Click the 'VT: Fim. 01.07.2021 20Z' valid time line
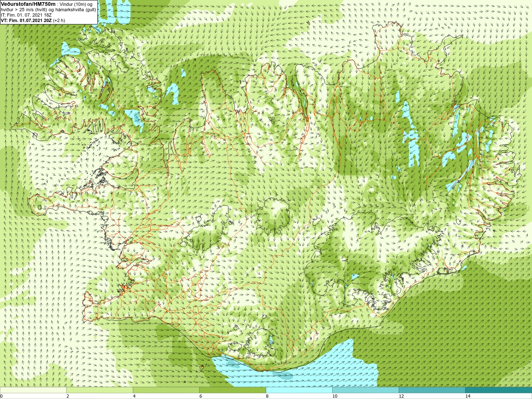Viewport: 532px width, 399px height. coord(26,20)
